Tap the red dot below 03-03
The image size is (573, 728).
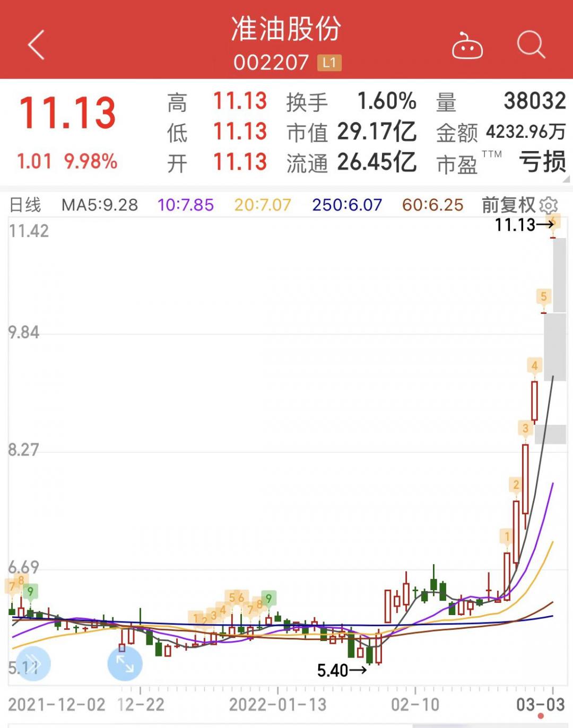pos(541,716)
